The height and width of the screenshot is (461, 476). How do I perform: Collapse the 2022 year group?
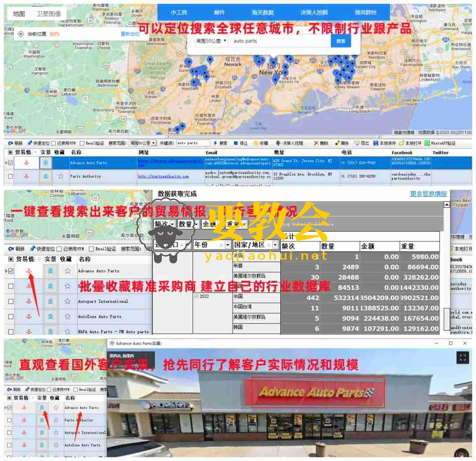(x=196, y=296)
